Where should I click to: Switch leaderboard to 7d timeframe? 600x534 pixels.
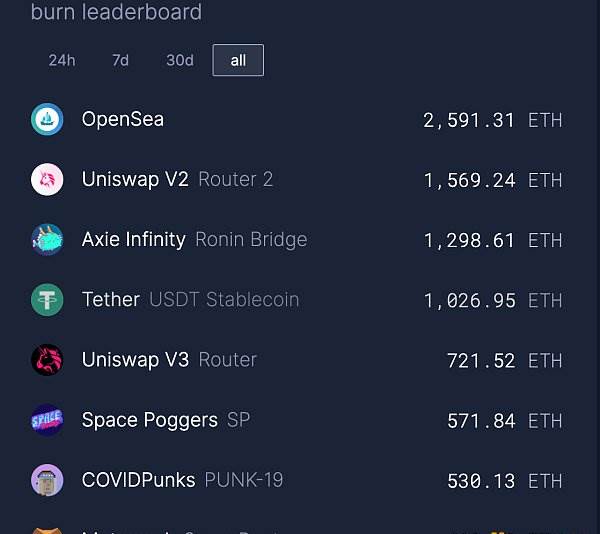(121, 60)
